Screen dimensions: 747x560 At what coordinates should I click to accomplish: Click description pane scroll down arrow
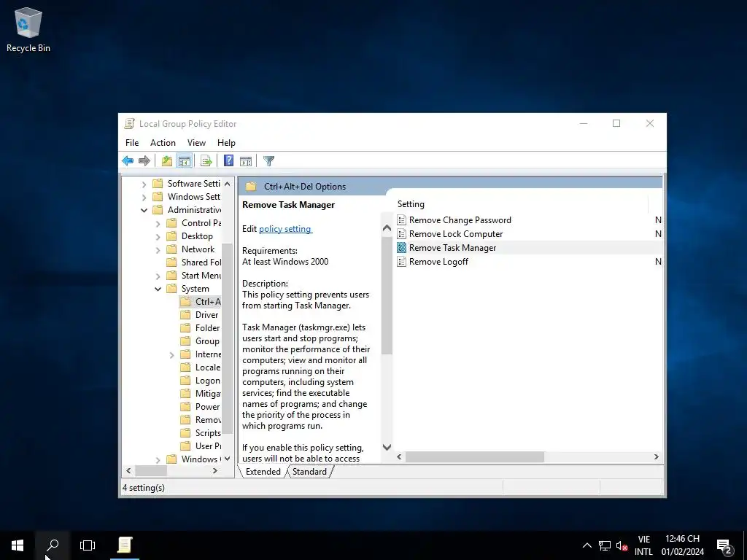pos(387,447)
